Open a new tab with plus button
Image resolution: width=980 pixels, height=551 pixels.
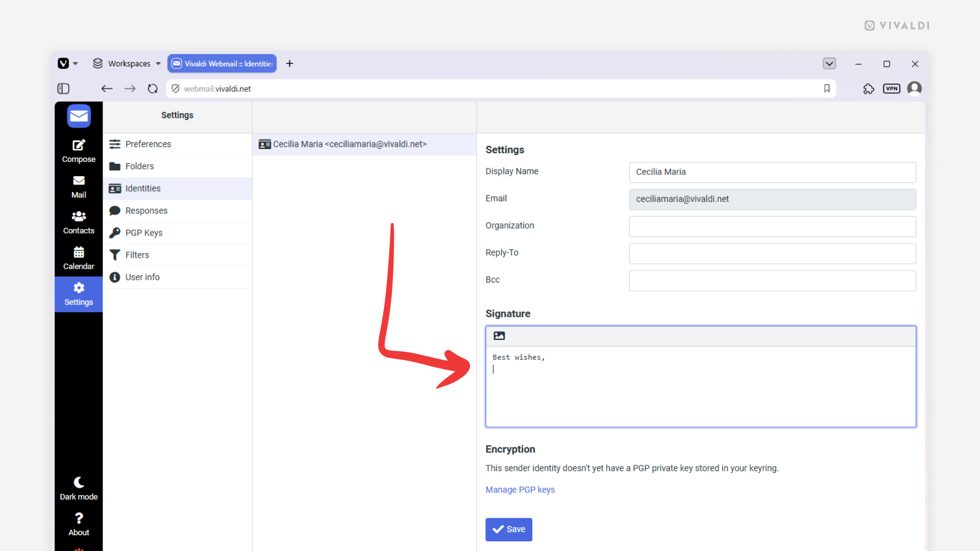(289, 64)
